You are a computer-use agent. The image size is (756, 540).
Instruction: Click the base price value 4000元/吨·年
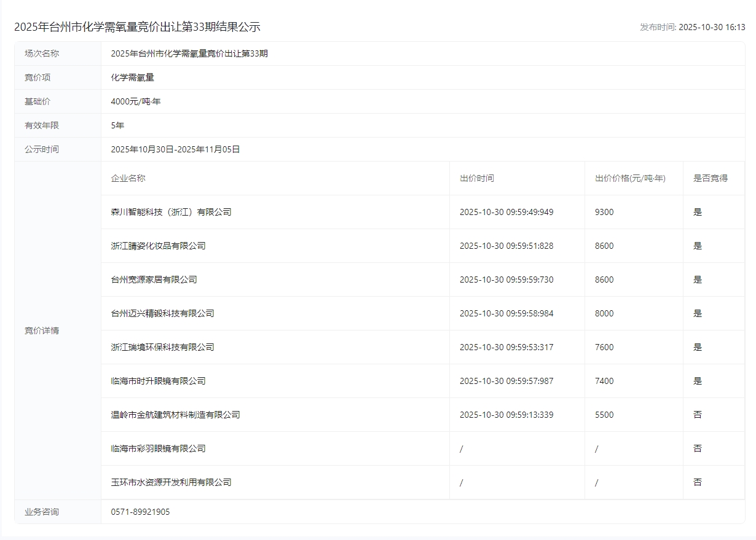[x=135, y=101]
